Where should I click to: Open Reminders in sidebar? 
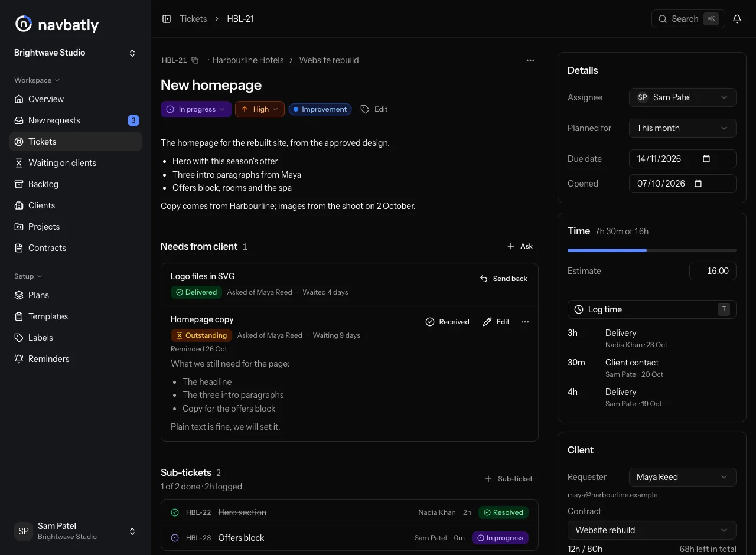pos(76,359)
